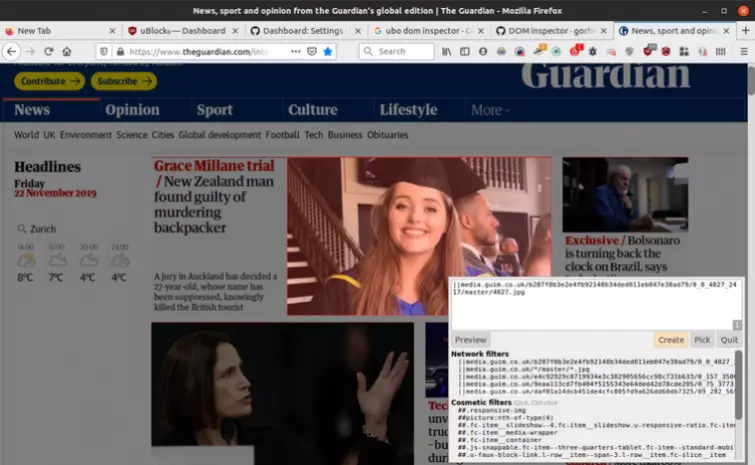Open the News section

32,110
